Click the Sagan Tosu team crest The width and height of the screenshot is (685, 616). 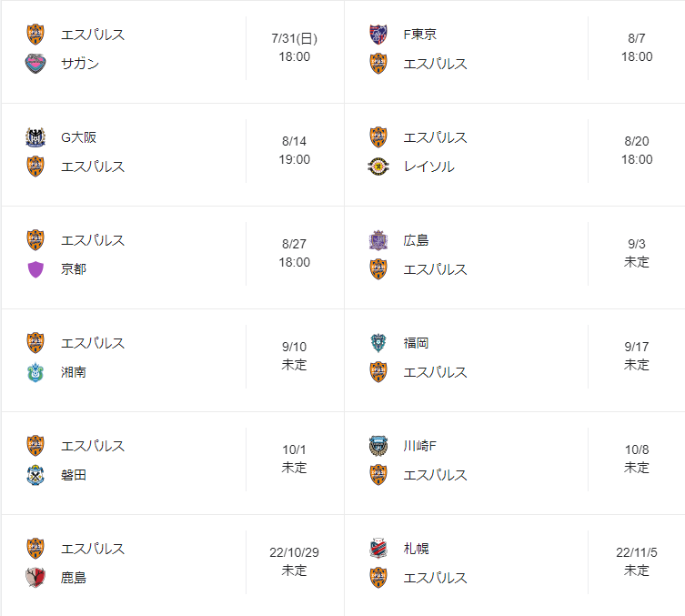pyautogui.click(x=35, y=64)
